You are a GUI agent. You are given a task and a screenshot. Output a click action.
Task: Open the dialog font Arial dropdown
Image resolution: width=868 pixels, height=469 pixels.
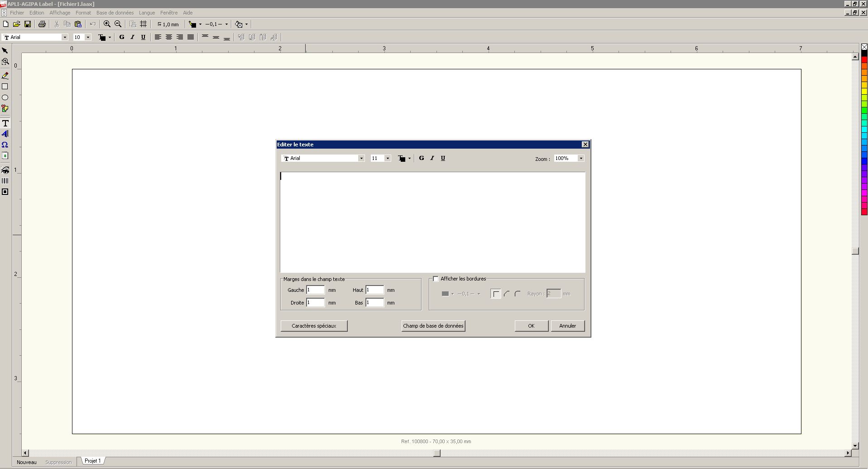tap(361, 158)
